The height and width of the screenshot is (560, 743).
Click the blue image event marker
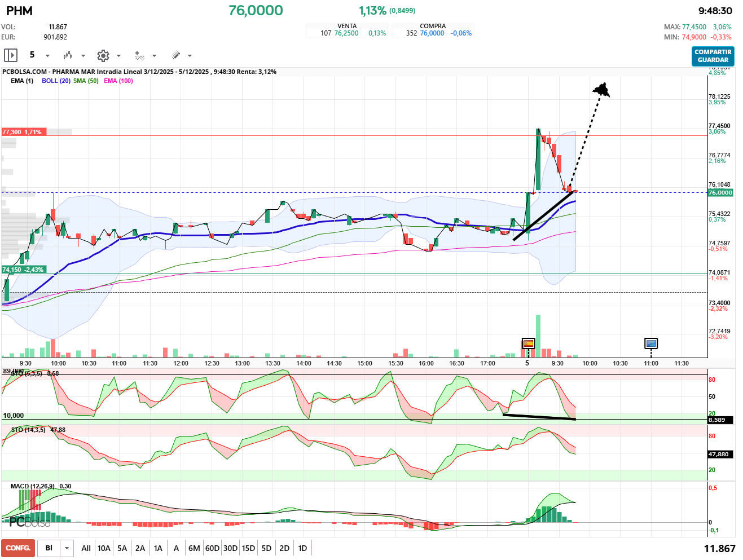point(651,343)
